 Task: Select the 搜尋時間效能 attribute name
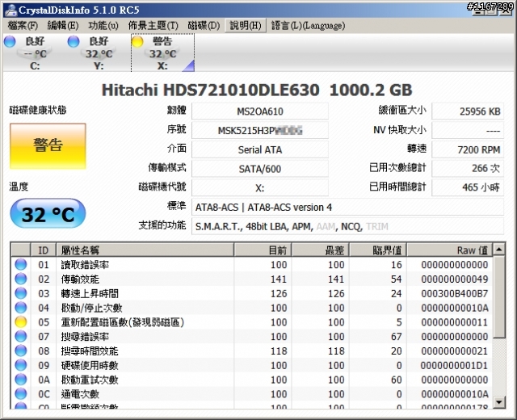click(90, 351)
